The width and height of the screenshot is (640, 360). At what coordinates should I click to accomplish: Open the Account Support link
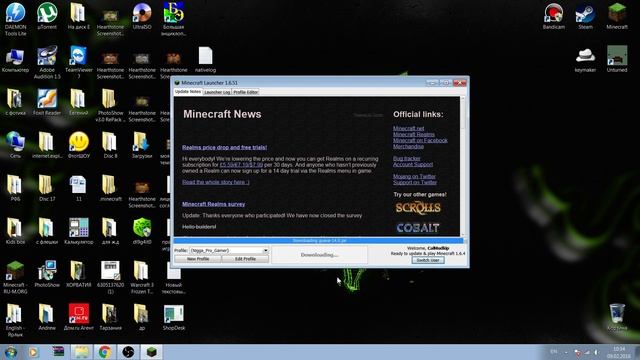tap(413, 164)
